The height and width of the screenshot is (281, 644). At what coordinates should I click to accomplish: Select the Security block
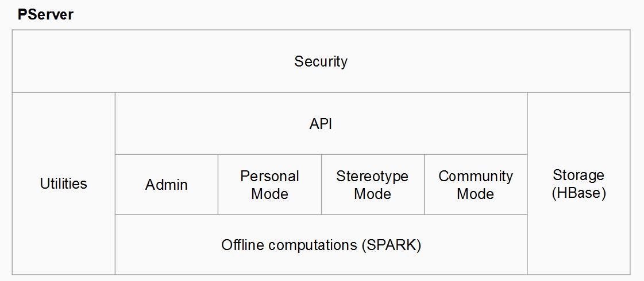coord(321,61)
